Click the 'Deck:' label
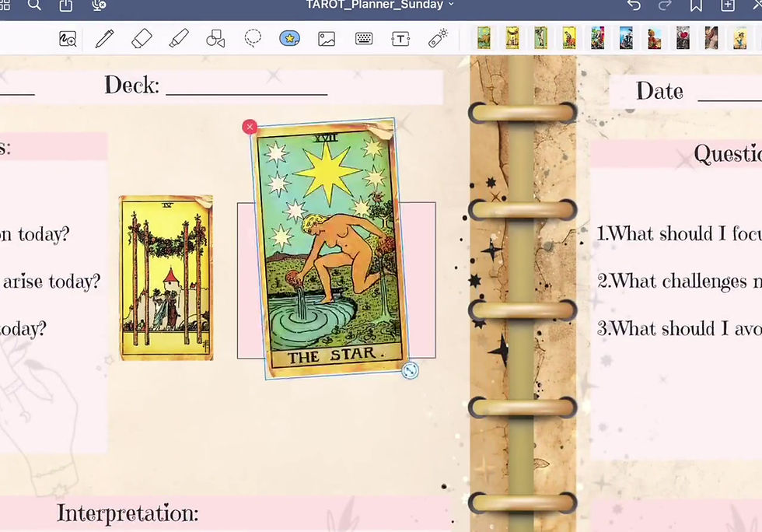 pos(131,85)
